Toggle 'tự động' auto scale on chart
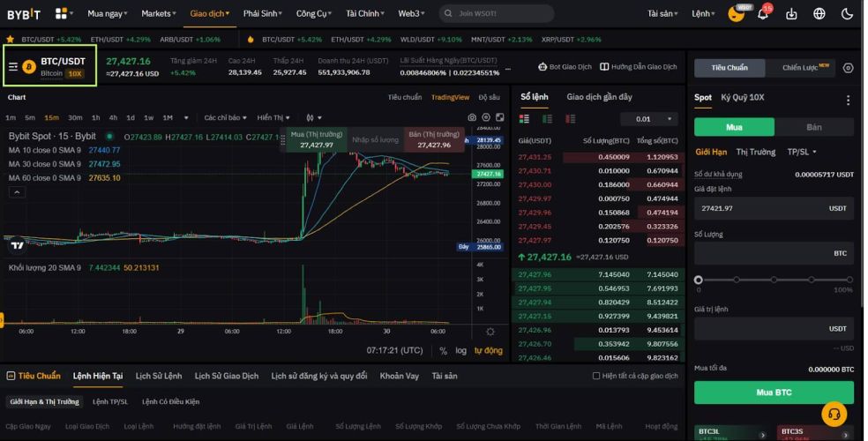 pos(488,350)
